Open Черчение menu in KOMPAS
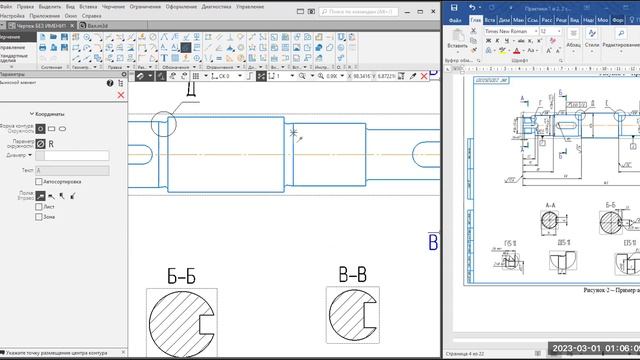 click(113, 7)
